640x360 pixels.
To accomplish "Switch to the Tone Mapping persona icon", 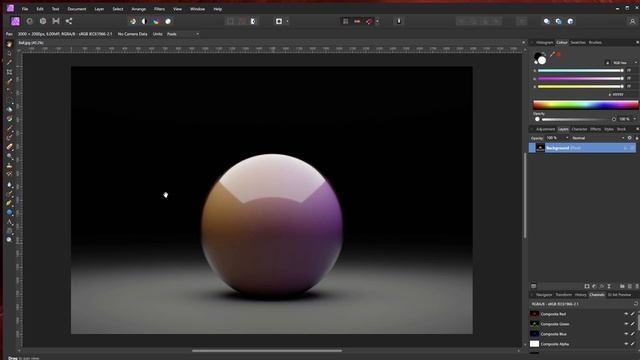I will (x=56, y=21).
